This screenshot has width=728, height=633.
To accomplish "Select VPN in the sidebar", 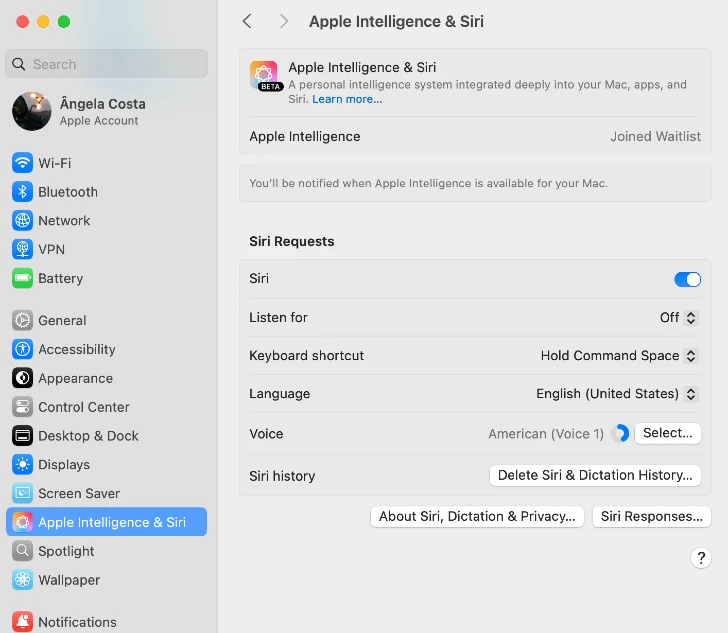I will (x=106, y=249).
